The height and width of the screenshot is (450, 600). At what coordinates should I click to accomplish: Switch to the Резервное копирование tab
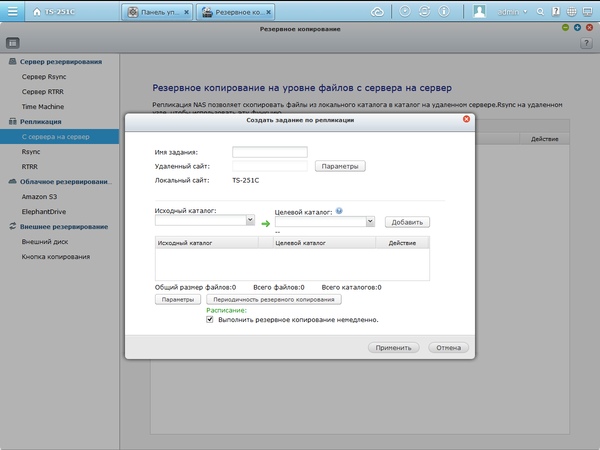(x=233, y=12)
